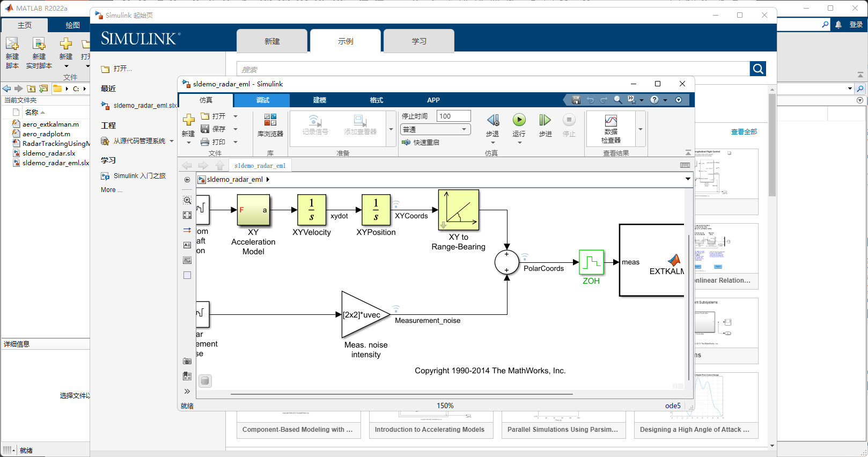
Task: Toggle signal logging badge on PolarCoords
Action: tap(525, 257)
